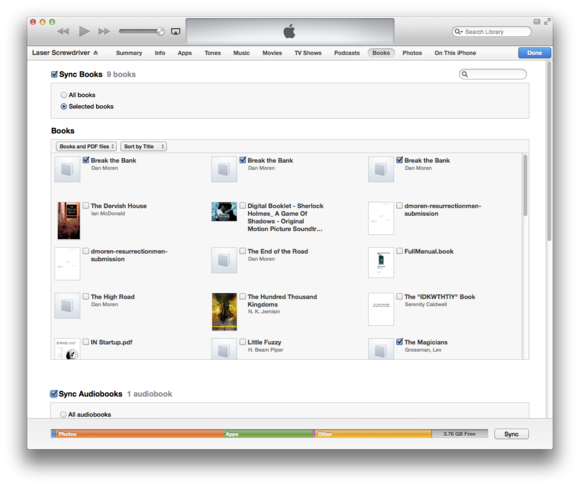
Task: Check The High Road checkbox
Action: 86,296
